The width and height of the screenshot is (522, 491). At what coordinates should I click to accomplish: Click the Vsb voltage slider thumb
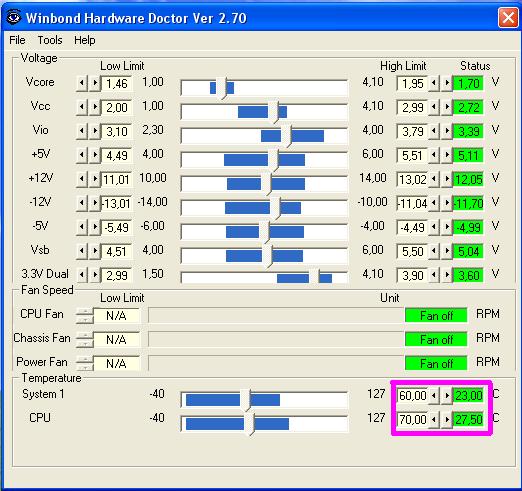pos(267,256)
